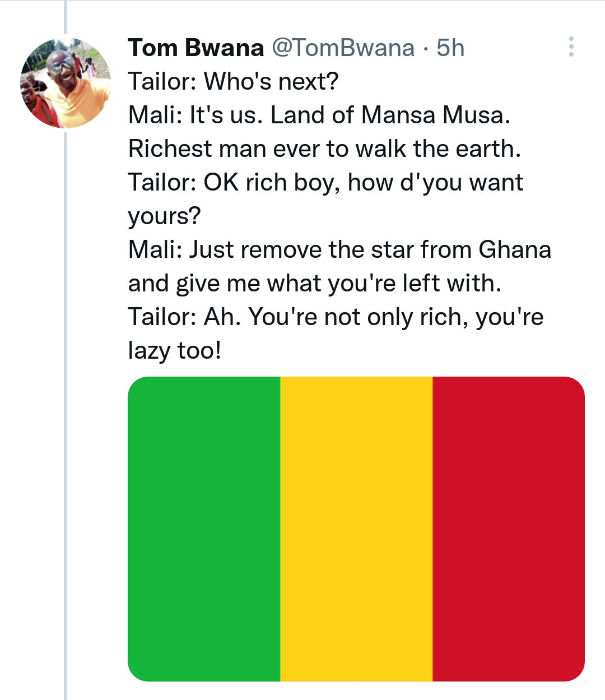Viewport: 605px width, 700px height.
Task: Open the tweet via the 5h timestamp
Action: click(x=450, y=48)
